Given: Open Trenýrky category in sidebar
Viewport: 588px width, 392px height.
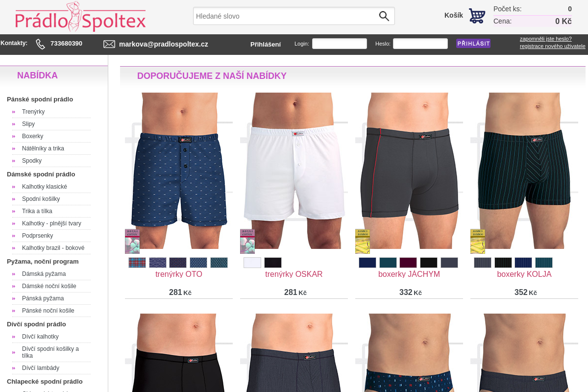Looking at the screenshot, I should tap(33, 112).
